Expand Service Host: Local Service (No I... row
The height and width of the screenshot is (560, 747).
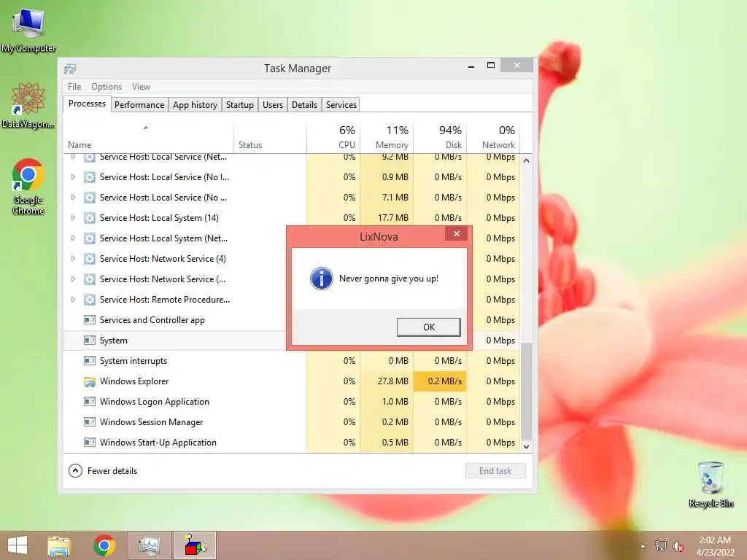pos(73,176)
